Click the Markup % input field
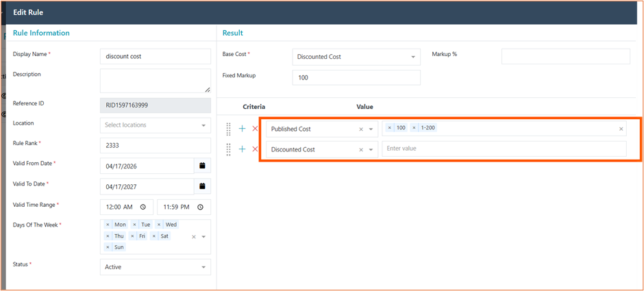Screen dimensions: 644x291 (565, 56)
